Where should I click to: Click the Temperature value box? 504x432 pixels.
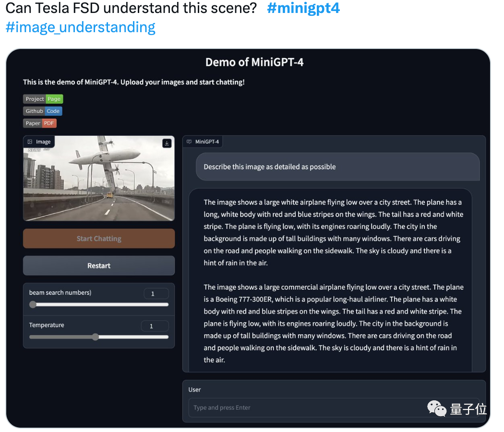coord(155,326)
